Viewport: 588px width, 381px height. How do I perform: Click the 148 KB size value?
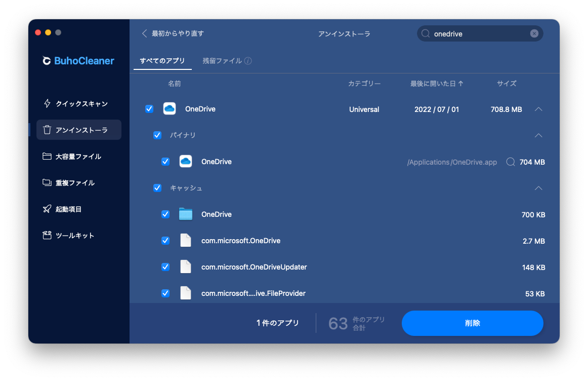point(533,268)
